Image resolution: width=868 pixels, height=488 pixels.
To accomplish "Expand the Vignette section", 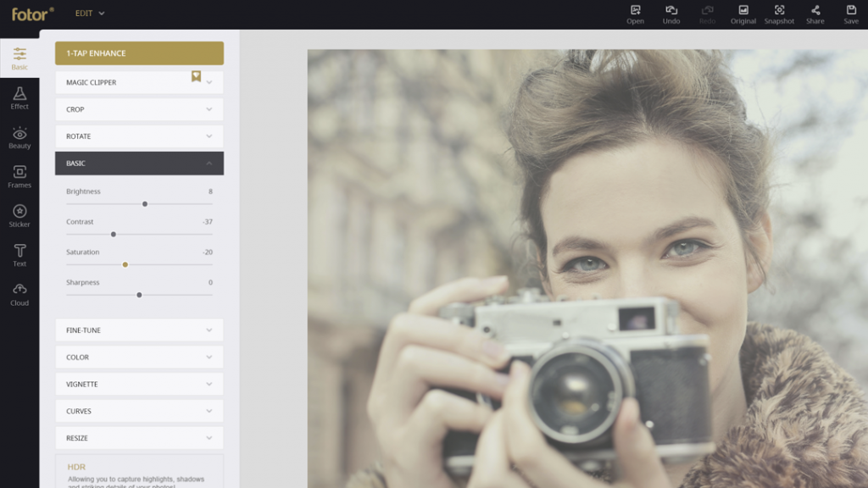I will tap(140, 384).
